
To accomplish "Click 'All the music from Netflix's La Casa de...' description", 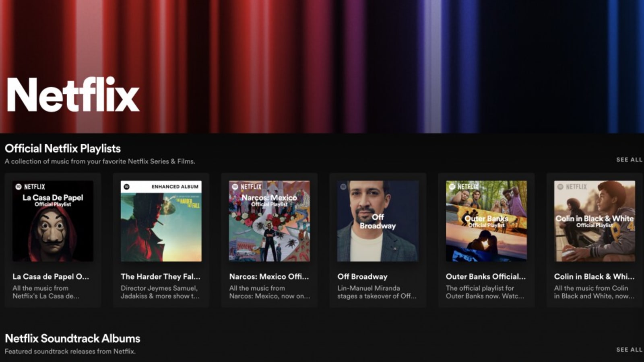I will [46, 292].
